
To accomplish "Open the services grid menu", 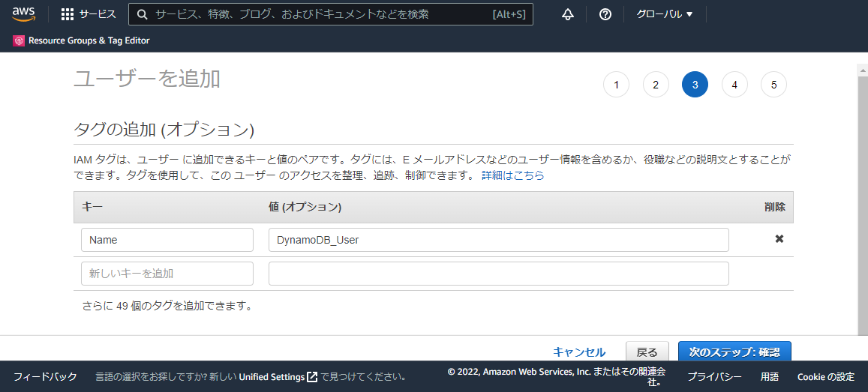I will 68,14.
